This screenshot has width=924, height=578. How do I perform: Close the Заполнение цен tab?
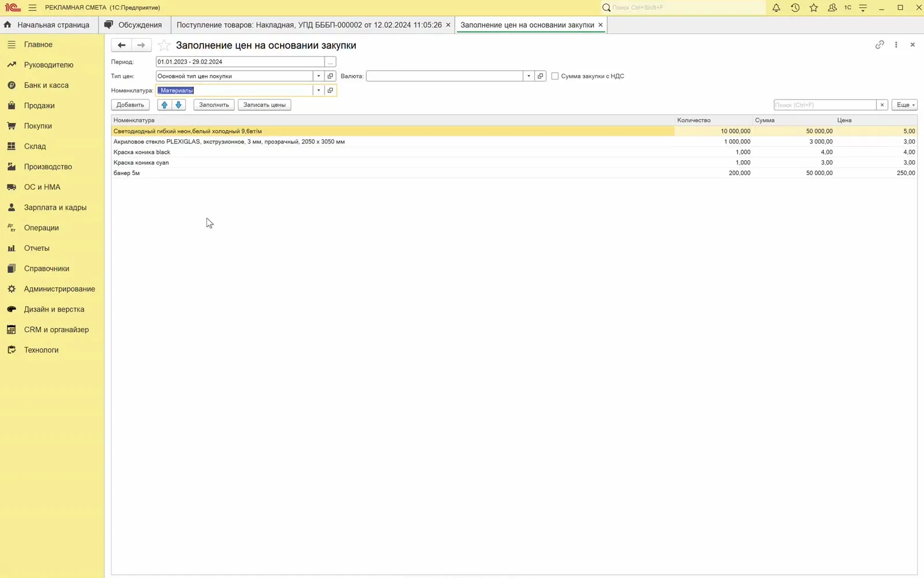(x=601, y=25)
